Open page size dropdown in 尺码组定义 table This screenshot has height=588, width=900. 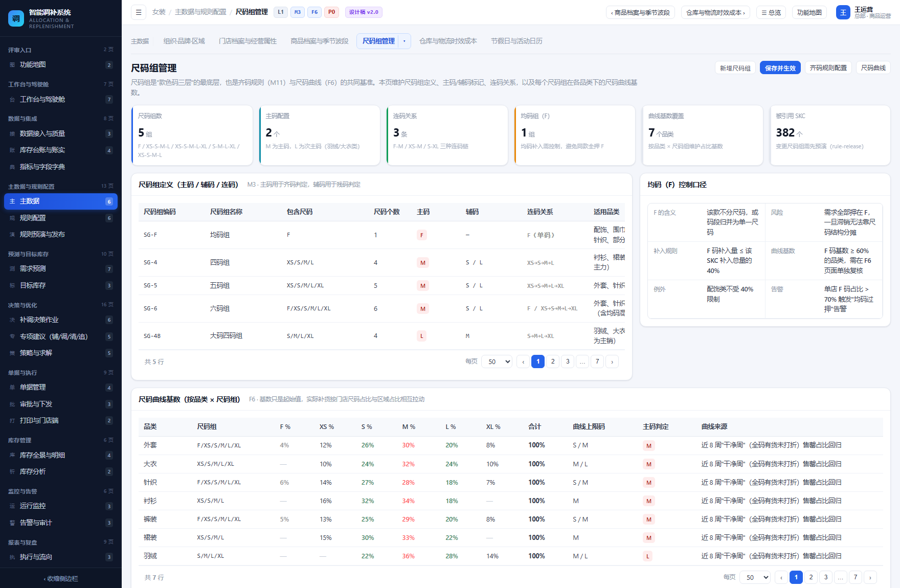click(x=497, y=361)
